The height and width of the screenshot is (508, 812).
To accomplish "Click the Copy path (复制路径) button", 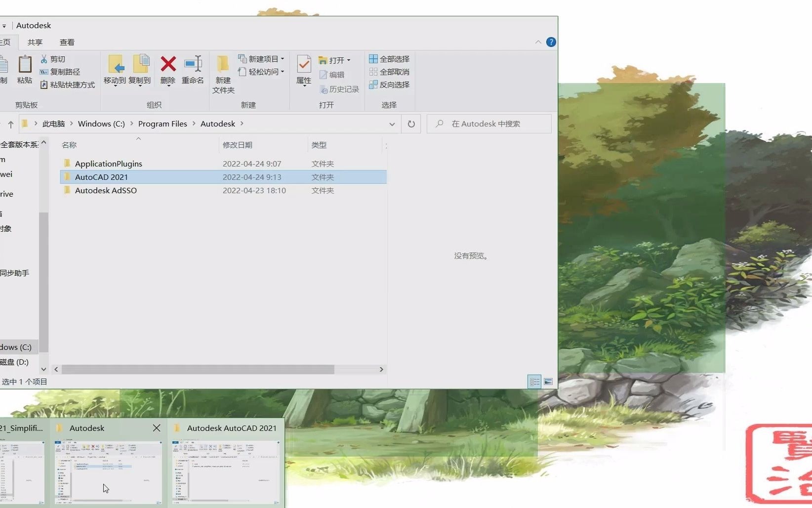I will coord(60,72).
